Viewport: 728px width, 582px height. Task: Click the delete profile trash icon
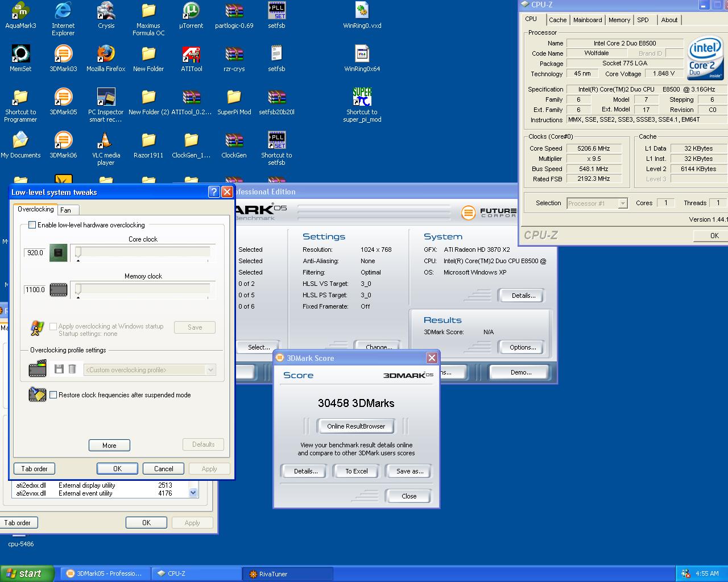coord(72,369)
